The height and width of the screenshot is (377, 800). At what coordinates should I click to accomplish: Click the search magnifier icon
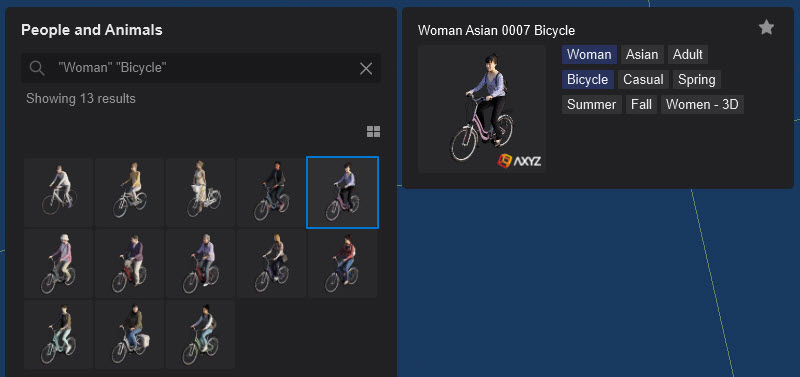pos(37,68)
